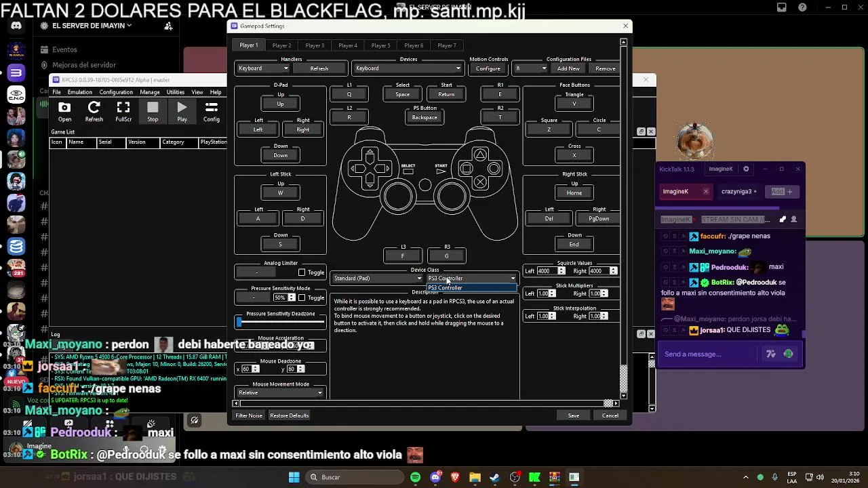
Task: Click the invite people icon in Discord server header
Action: 168,26
